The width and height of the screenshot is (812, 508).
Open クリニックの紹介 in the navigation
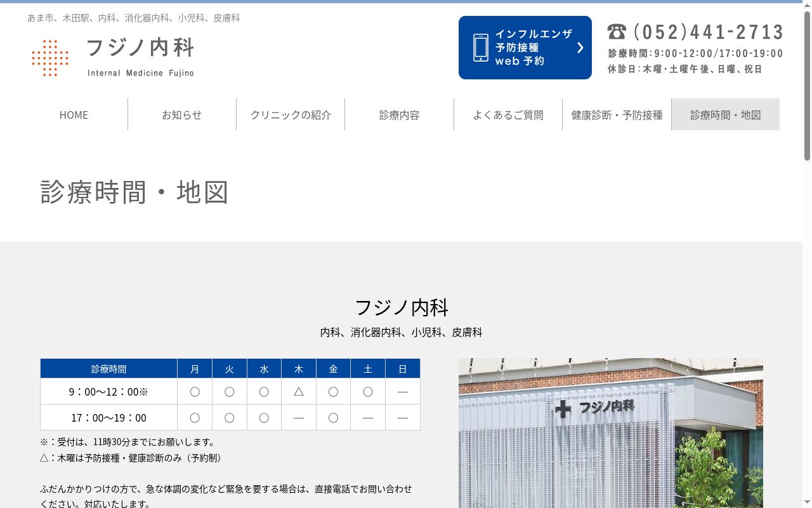pyautogui.click(x=291, y=115)
